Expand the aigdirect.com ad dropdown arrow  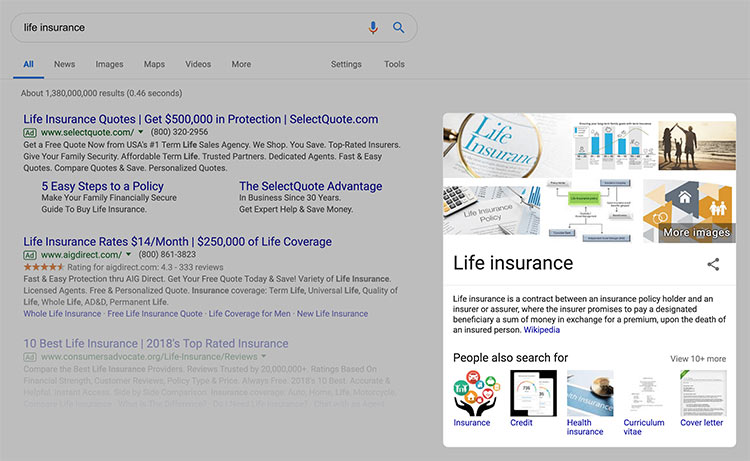(128, 254)
